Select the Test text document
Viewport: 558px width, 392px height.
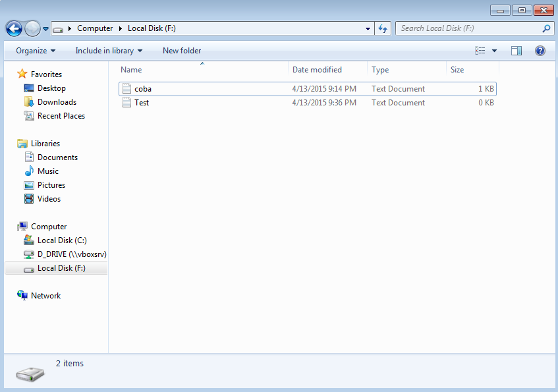point(142,102)
